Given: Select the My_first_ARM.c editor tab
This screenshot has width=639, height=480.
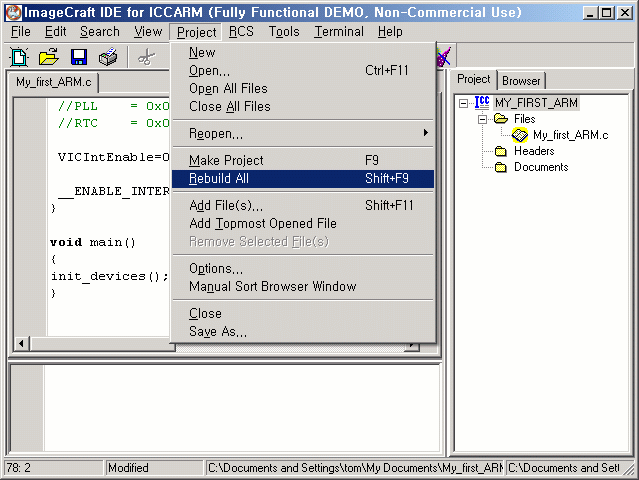Looking at the screenshot, I should point(54,82).
